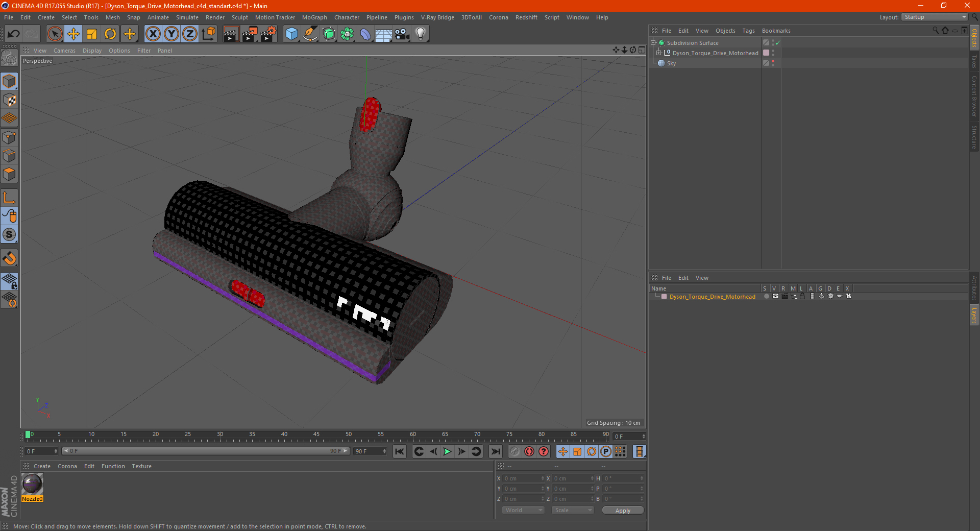Toggle Z axis lock

[x=190, y=34]
